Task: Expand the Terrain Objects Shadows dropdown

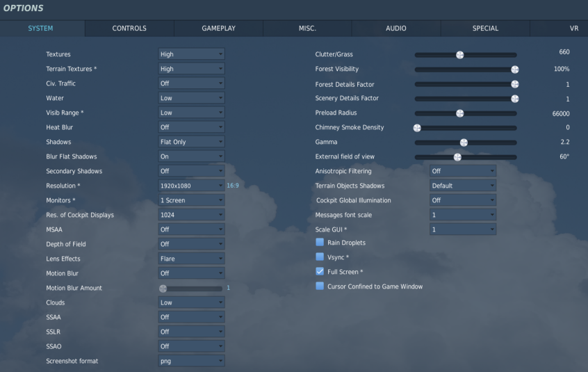Action: [x=463, y=186]
